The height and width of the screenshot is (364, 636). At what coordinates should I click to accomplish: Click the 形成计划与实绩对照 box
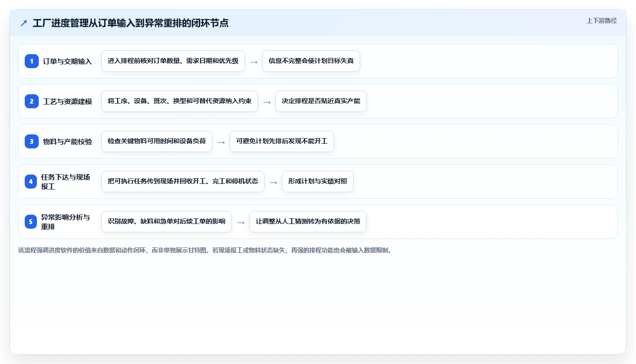pyautogui.click(x=318, y=182)
